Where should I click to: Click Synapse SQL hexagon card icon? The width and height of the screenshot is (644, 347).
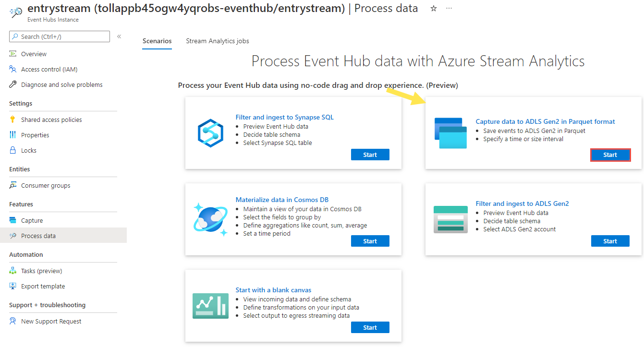pos(210,133)
